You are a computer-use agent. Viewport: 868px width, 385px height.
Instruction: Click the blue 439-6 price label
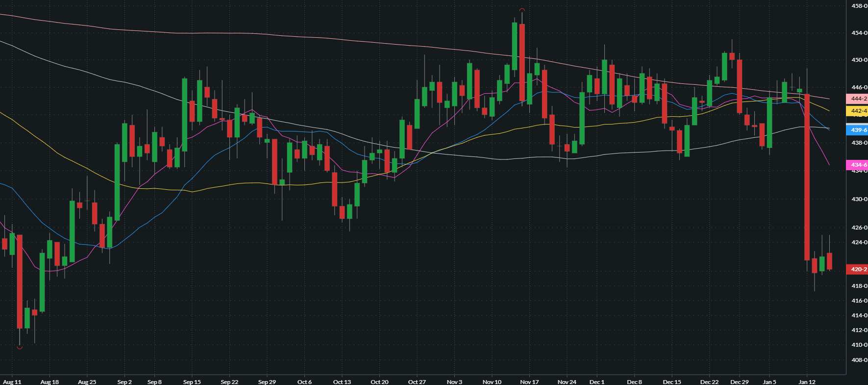click(857, 130)
